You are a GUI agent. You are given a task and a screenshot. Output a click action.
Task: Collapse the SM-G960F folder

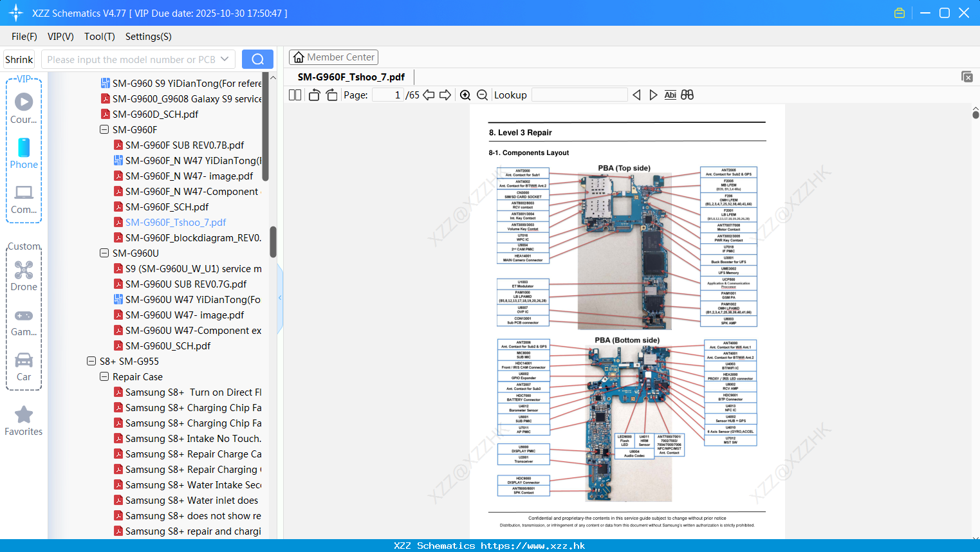[x=104, y=129]
